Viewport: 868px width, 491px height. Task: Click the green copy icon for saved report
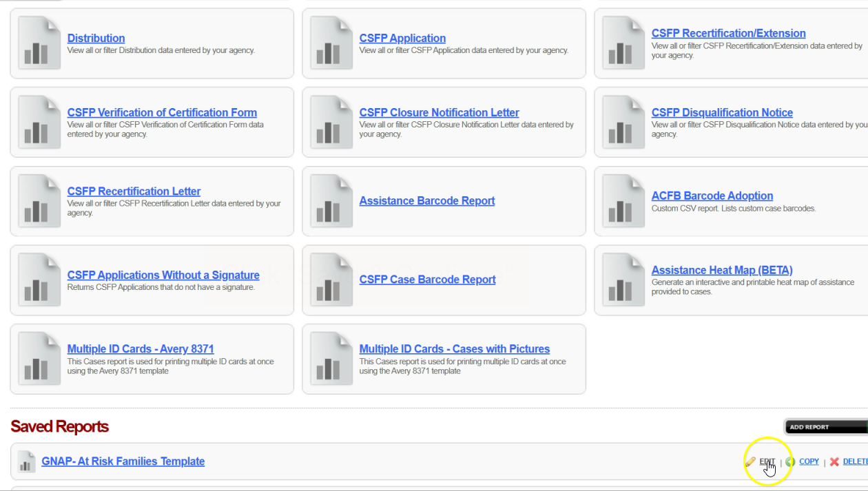(x=790, y=461)
